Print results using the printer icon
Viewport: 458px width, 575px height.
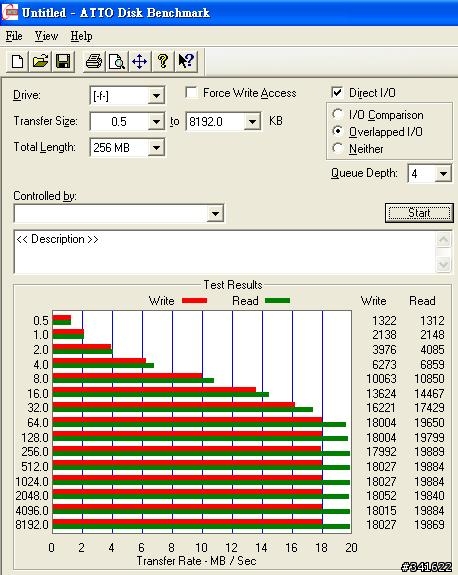point(94,61)
